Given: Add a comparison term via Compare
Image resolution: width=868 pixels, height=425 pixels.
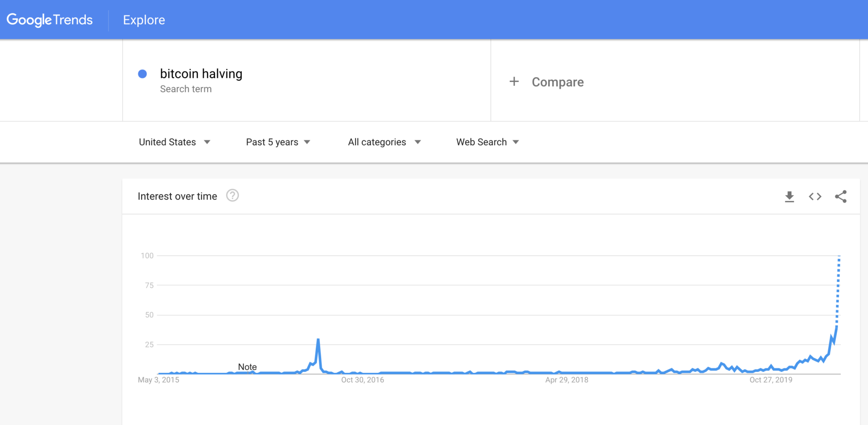Looking at the screenshot, I should tap(557, 82).
